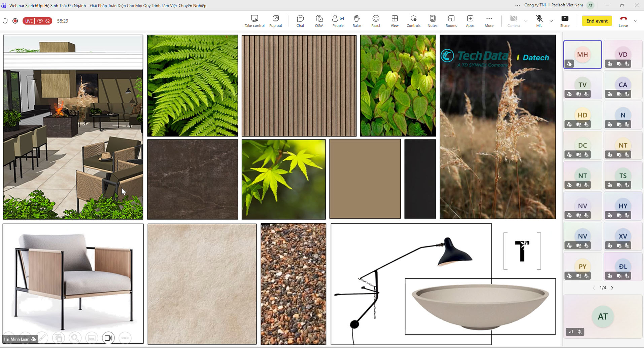Viewport: 644px width, 348px height.
Task: Expand the Leave options arrow
Action: tap(636, 21)
